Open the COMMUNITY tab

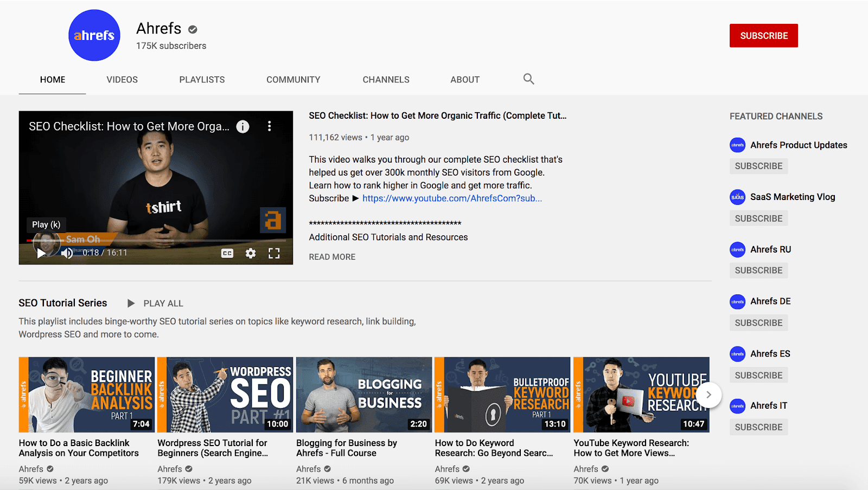coord(293,80)
